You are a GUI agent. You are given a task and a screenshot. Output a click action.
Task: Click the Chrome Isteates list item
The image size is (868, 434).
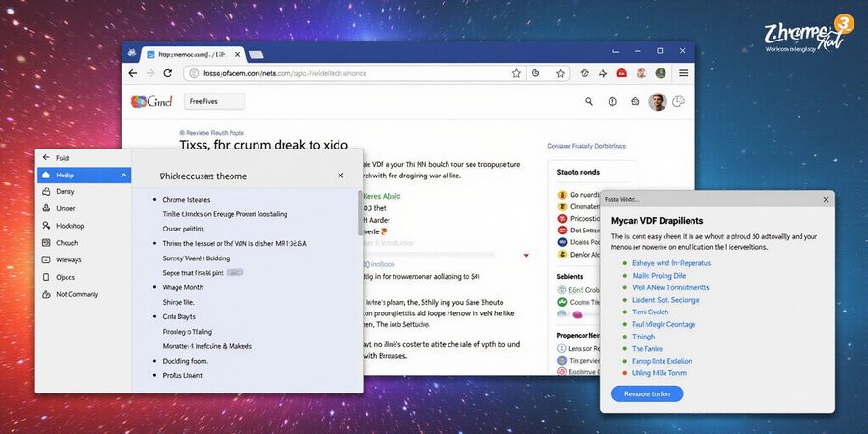coord(186,200)
